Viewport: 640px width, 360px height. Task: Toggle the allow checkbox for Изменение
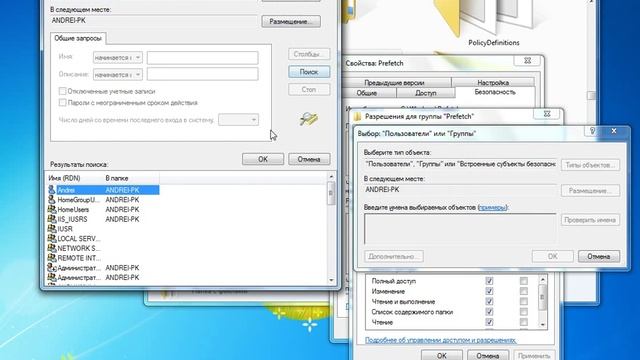point(489,291)
